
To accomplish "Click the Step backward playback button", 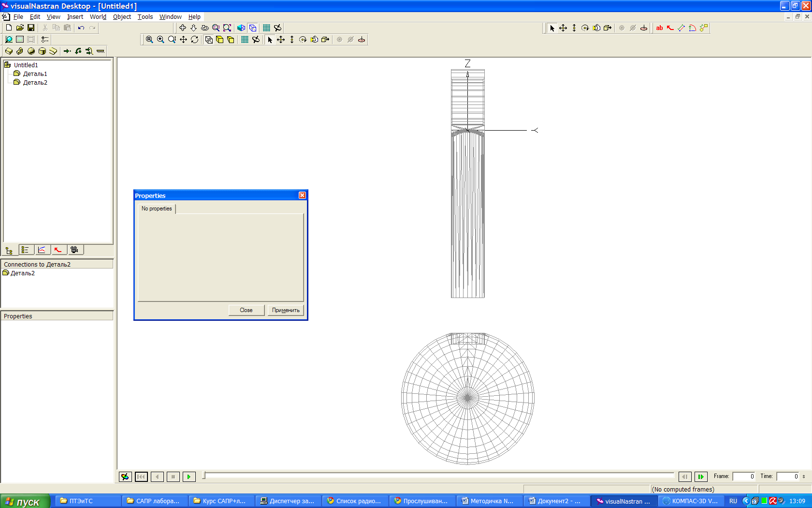I will [x=157, y=477].
